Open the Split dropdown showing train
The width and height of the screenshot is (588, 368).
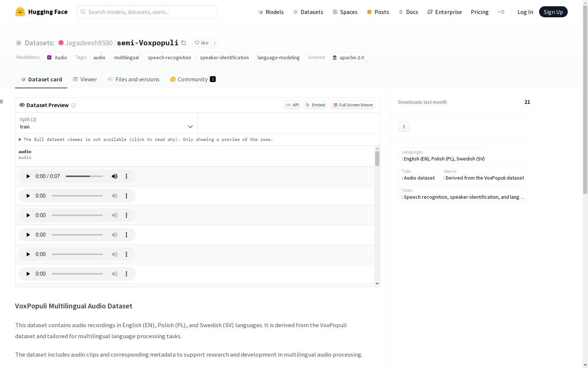(x=107, y=123)
